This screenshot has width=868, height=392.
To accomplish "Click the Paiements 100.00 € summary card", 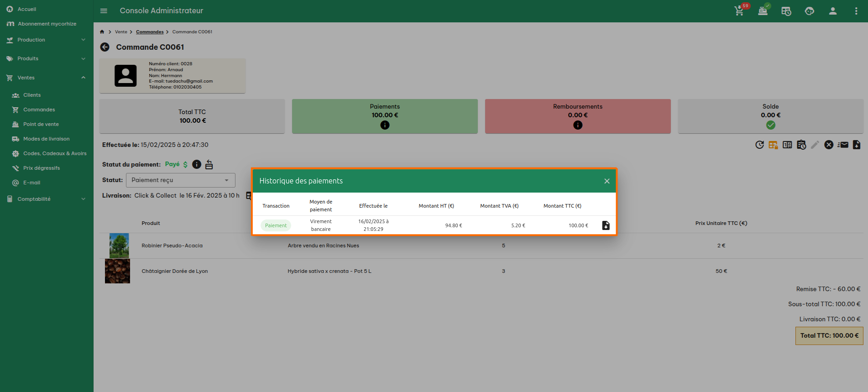I will [385, 116].
